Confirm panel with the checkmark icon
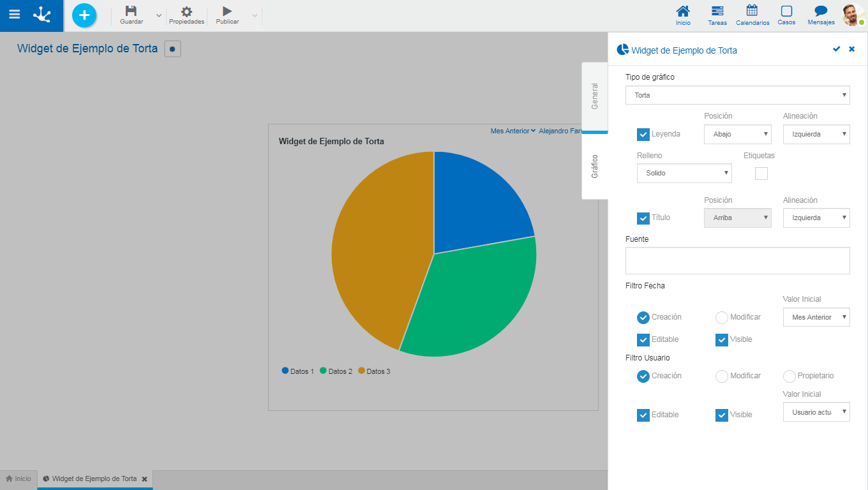This screenshot has height=490, width=868. [x=836, y=49]
